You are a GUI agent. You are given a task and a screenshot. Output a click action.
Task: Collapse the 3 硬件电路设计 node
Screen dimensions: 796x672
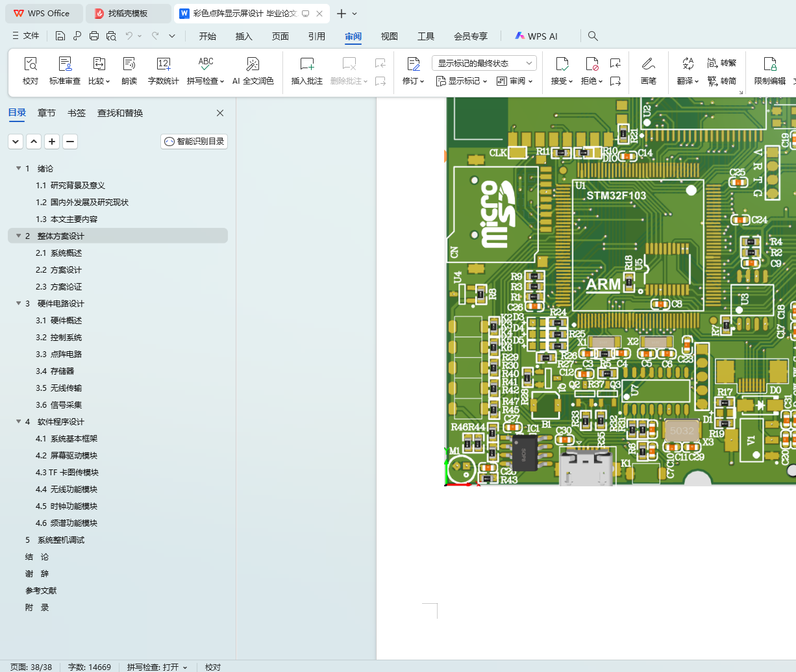(18, 303)
